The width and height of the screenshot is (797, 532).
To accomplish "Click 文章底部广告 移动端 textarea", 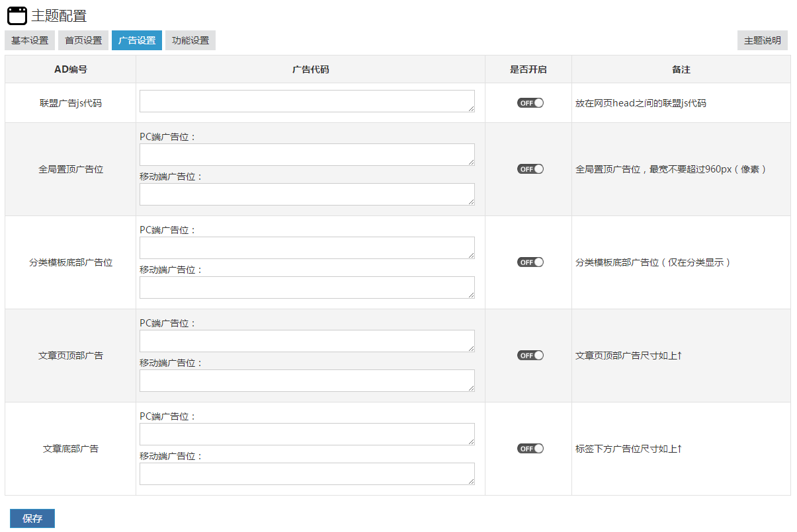I will click(307, 474).
